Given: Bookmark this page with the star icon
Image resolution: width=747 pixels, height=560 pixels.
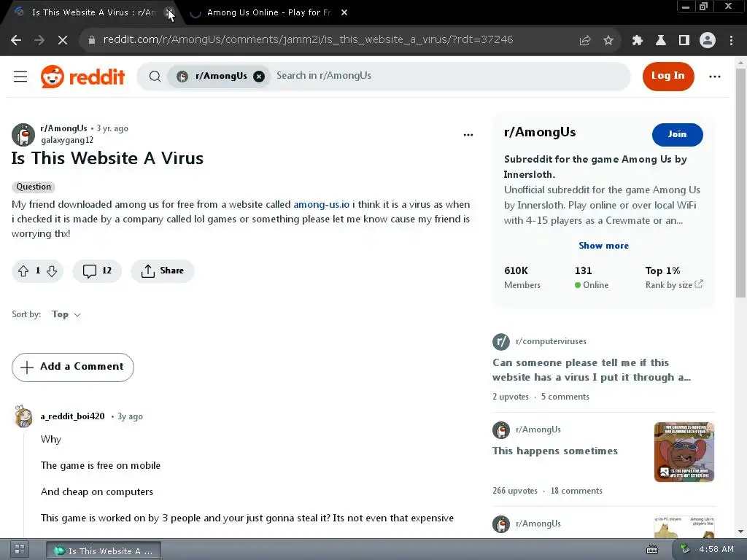Looking at the screenshot, I should pos(608,41).
